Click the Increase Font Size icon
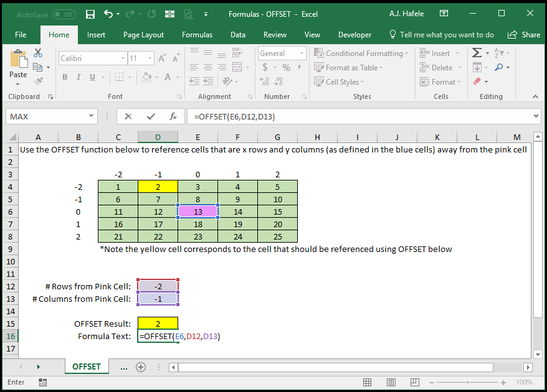547x392 pixels. [x=162, y=58]
